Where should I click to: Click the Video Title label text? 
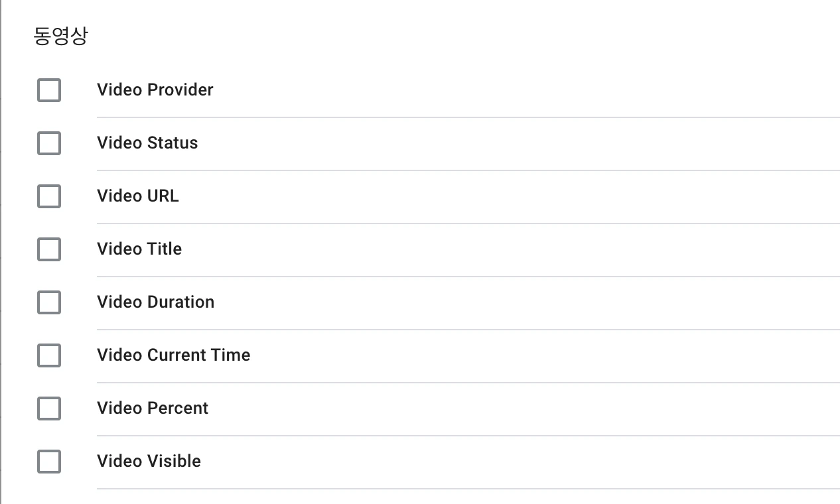pos(139,249)
